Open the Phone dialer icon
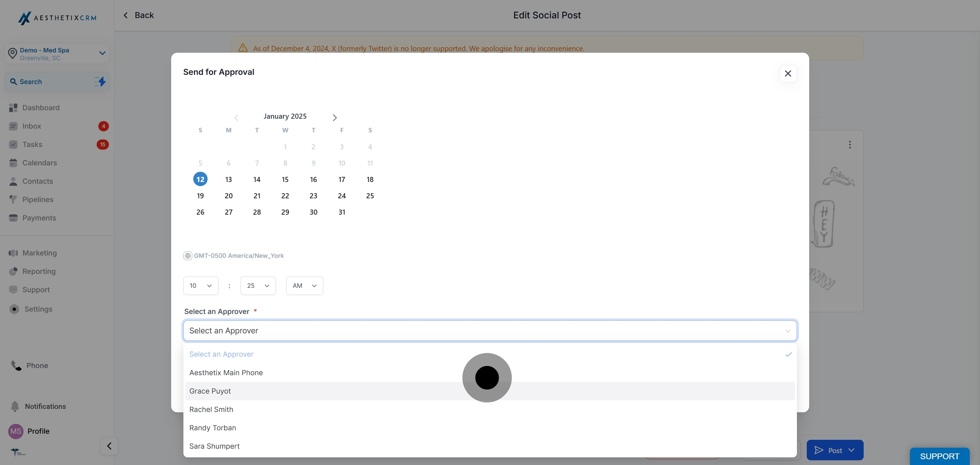 coord(16,365)
